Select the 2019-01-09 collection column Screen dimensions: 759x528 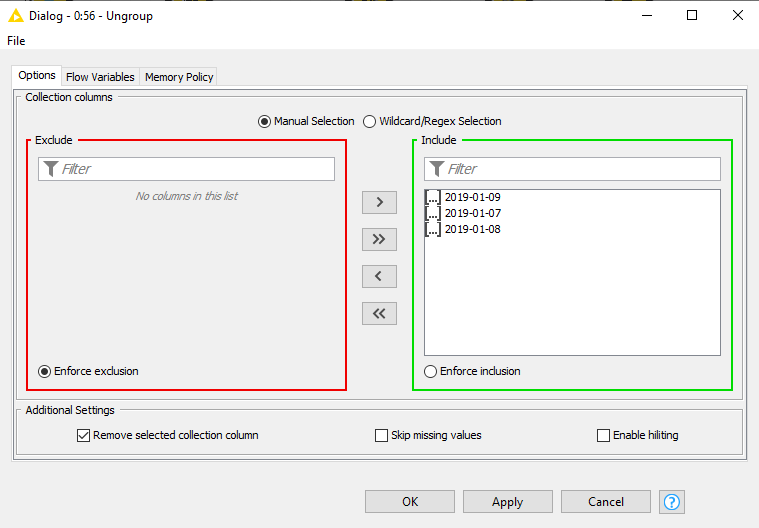click(x=472, y=197)
